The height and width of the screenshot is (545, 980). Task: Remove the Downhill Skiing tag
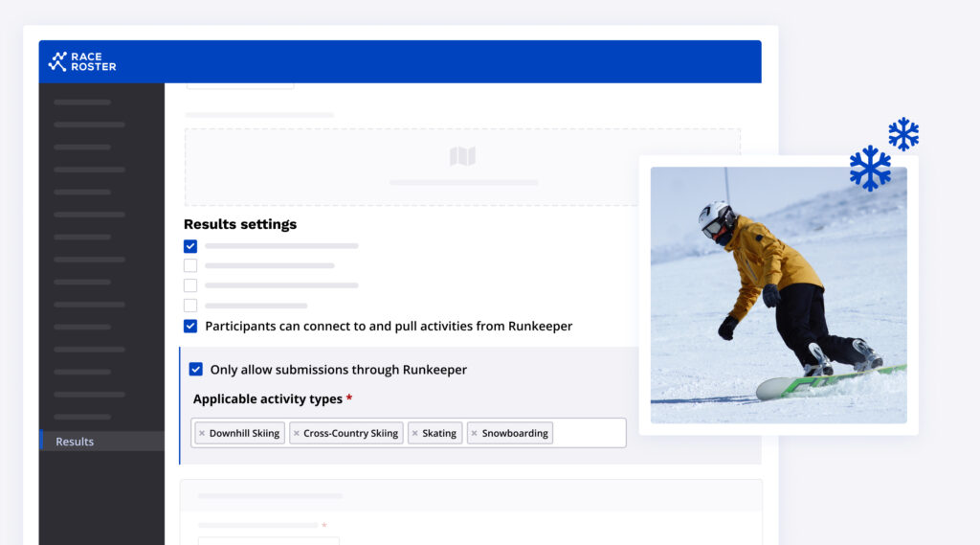pyautogui.click(x=202, y=434)
